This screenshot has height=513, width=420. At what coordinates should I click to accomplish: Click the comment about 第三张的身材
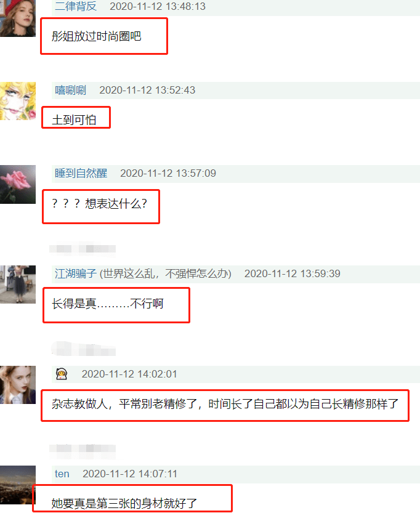coord(124,503)
